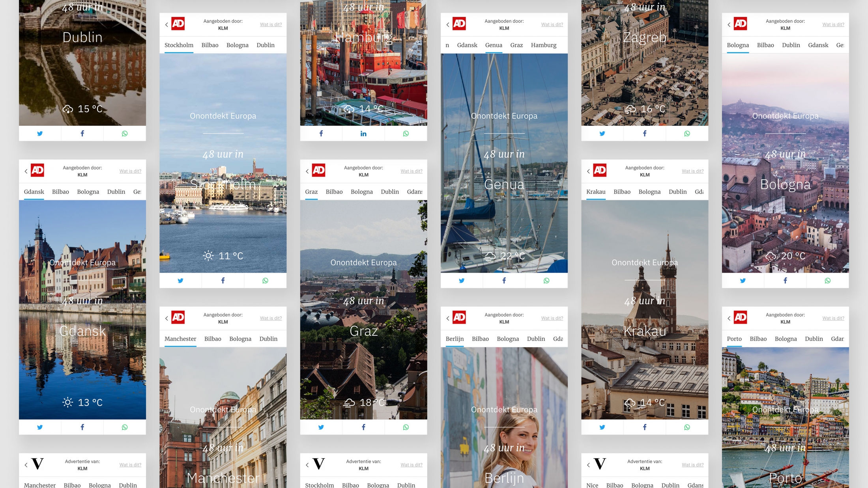Share Stockholm card on Facebook
The height and width of the screenshot is (488, 868).
223,281
